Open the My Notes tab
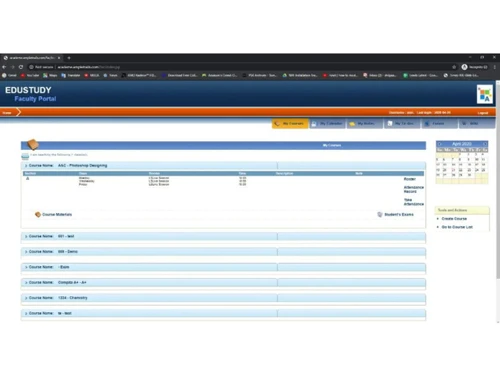 pos(364,124)
